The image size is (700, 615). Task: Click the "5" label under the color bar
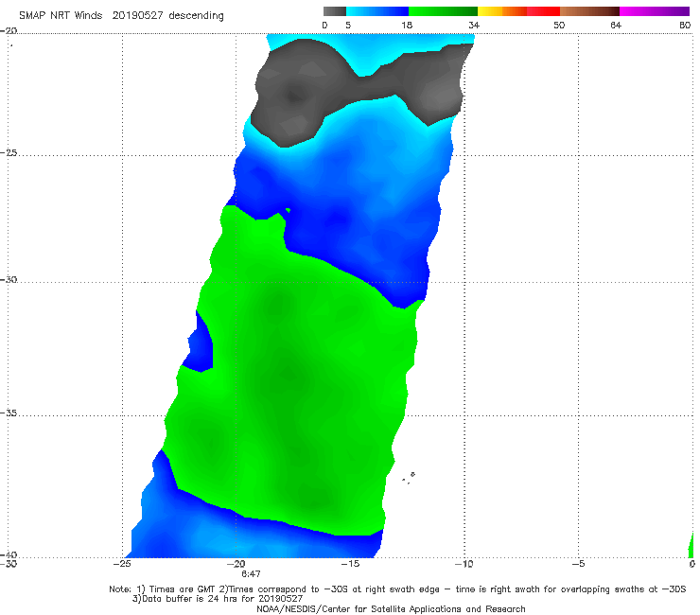click(348, 25)
